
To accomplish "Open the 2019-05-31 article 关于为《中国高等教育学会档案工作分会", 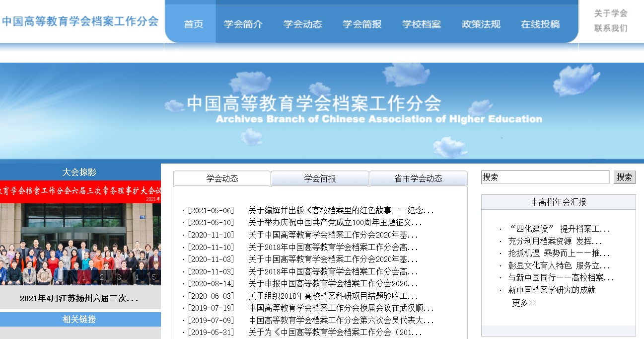I will point(335,333).
